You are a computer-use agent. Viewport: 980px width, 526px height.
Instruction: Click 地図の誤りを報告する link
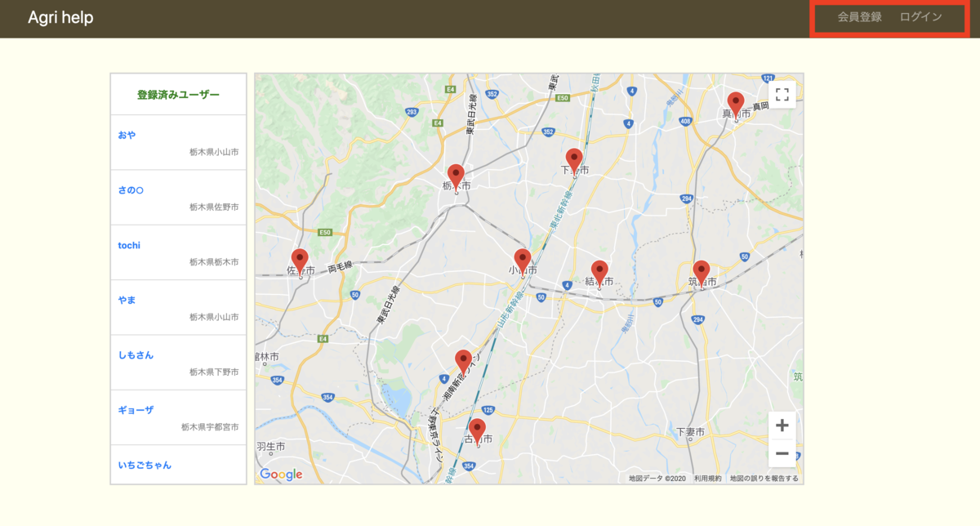point(764,479)
